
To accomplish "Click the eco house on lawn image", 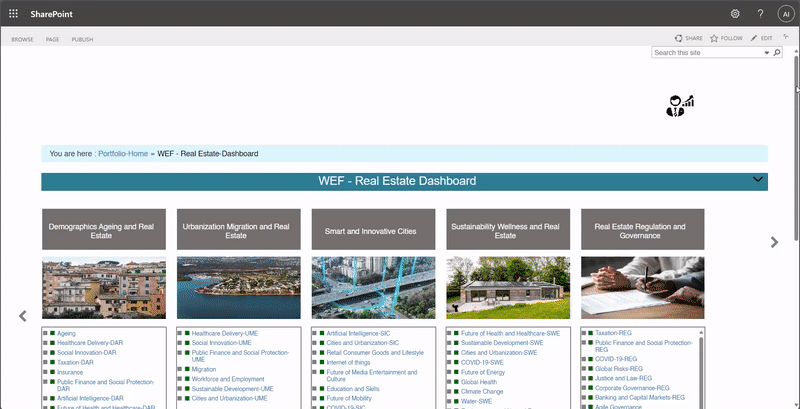I will (508, 288).
